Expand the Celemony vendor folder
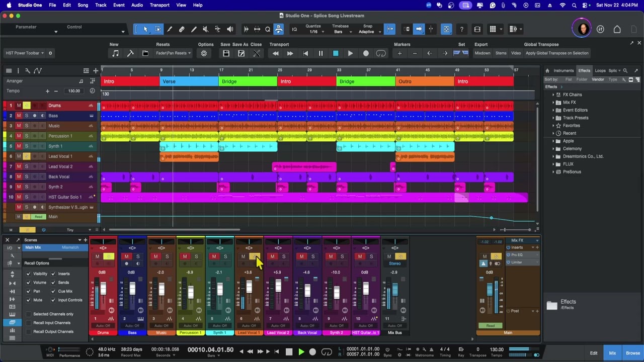This screenshot has width=644, height=362. pyautogui.click(x=553, y=149)
